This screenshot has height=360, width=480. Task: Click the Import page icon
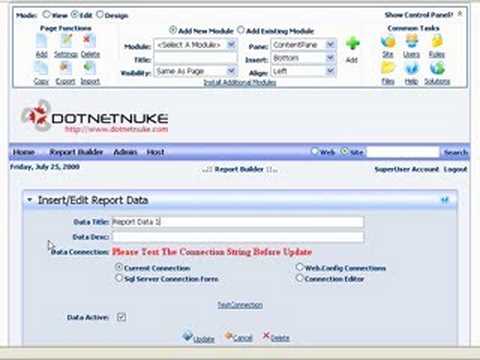pyautogui.click(x=89, y=69)
